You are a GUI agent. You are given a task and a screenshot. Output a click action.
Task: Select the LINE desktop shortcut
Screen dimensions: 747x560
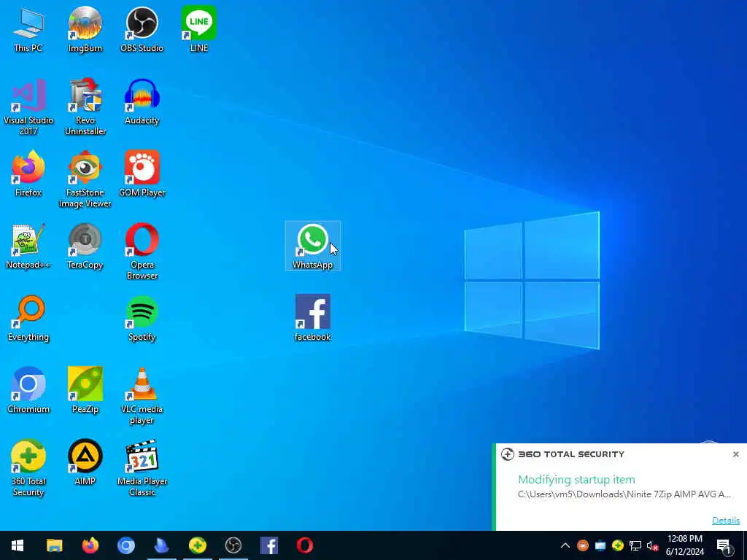198,29
